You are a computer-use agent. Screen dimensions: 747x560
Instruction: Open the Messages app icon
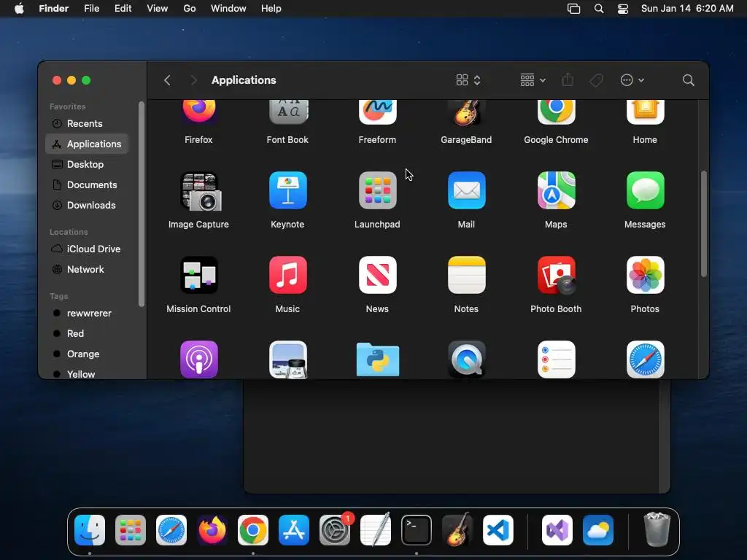645,190
